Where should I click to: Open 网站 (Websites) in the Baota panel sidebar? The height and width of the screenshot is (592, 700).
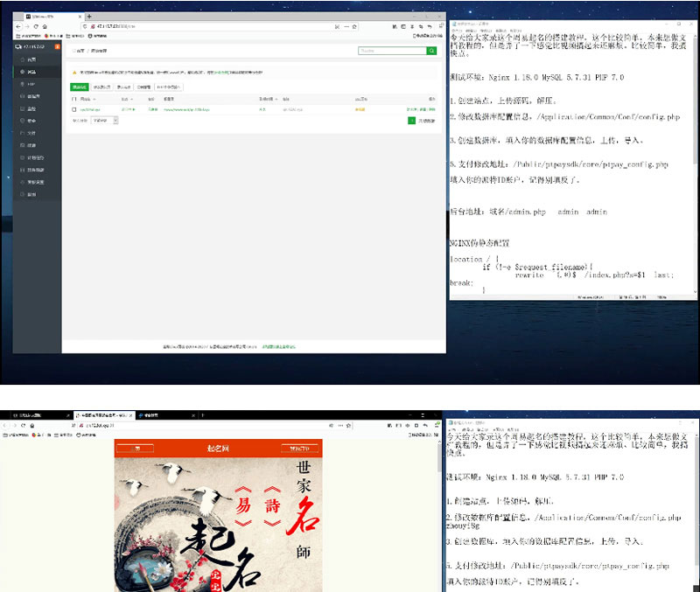[31, 71]
